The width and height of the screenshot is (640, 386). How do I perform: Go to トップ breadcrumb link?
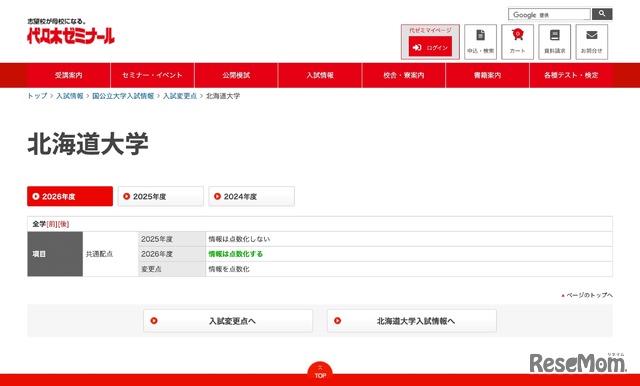point(37,96)
